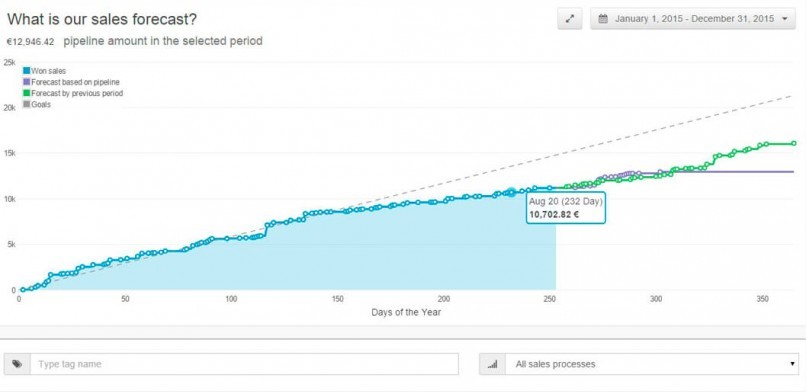This screenshot has height=392, width=806.
Task: Click the signal bars icon beside sales processes
Action: [492, 364]
